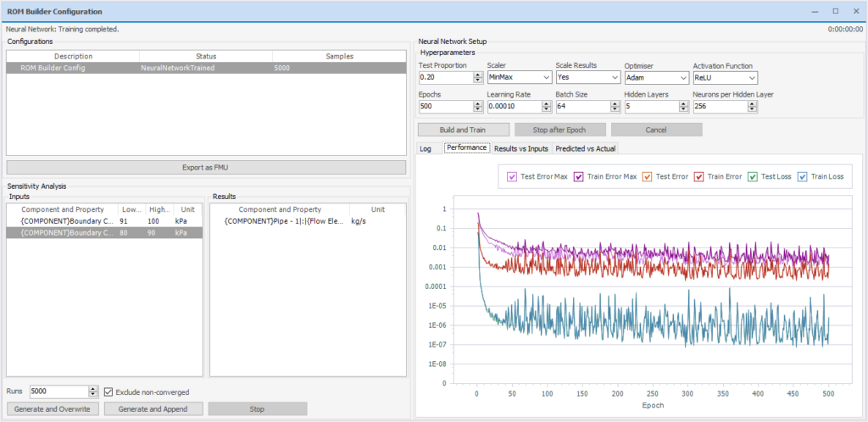Viewport: 868px width, 422px height.
Task: Click Stop after Epoch button
Action: point(560,130)
